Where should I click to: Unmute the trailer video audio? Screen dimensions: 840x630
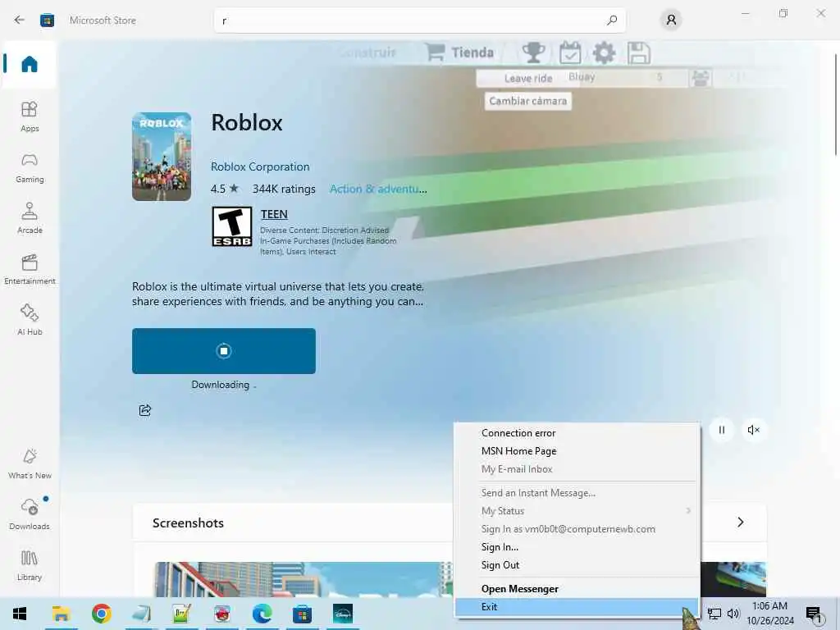753,430
